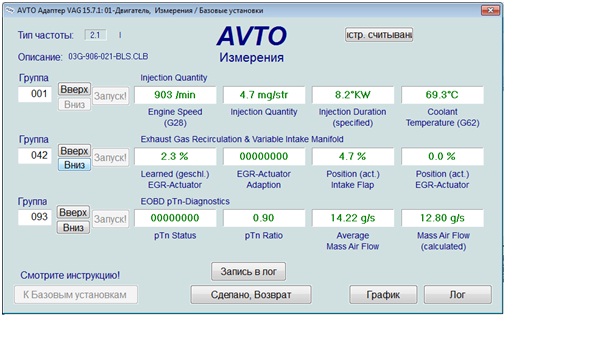Image resolution: width=614 pixels, height=360 pixels.
Task: Open the Лог button
Action: (x=458, y=295)
